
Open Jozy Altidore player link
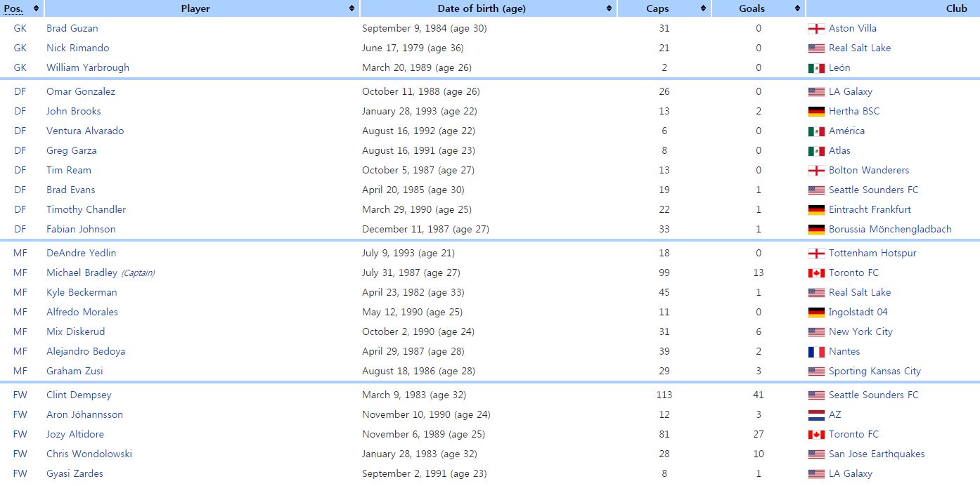click(75, 434)
